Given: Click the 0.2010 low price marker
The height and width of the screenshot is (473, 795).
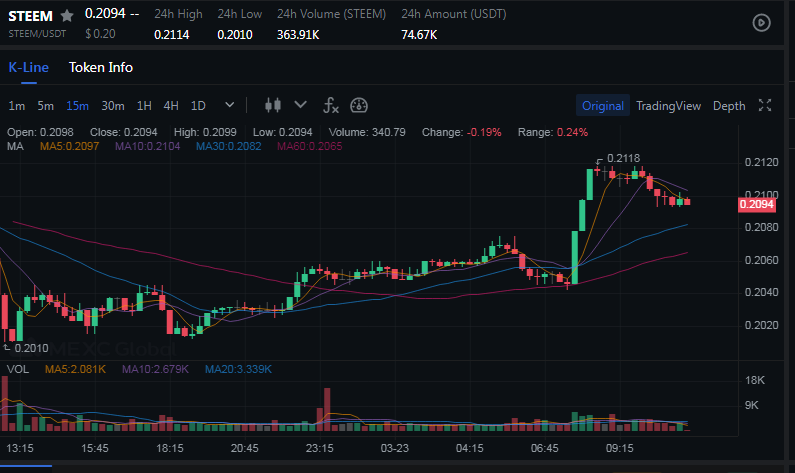Looking at the screenshot, I should 31,348.
